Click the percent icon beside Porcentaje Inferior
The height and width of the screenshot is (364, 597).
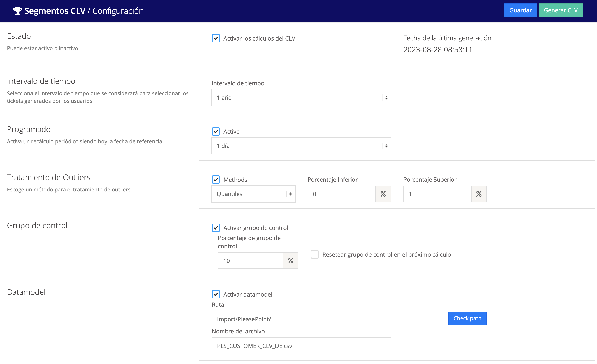point(383,194)
